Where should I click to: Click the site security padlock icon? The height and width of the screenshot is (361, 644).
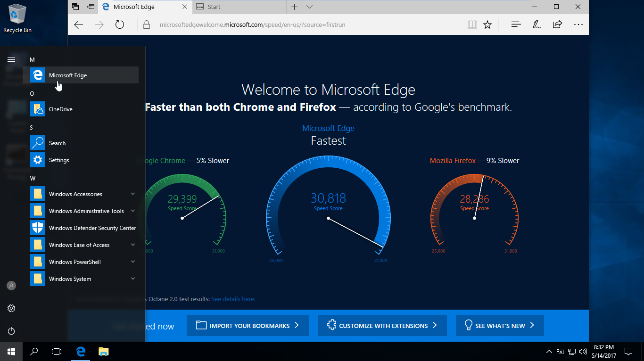(x=145, y=24)
